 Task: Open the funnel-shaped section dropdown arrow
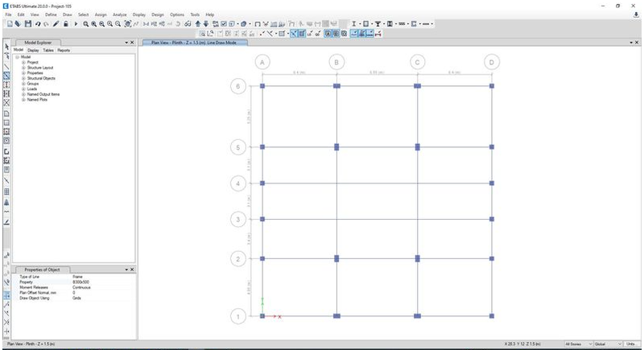pyautogui.click(x=385, y=24)
